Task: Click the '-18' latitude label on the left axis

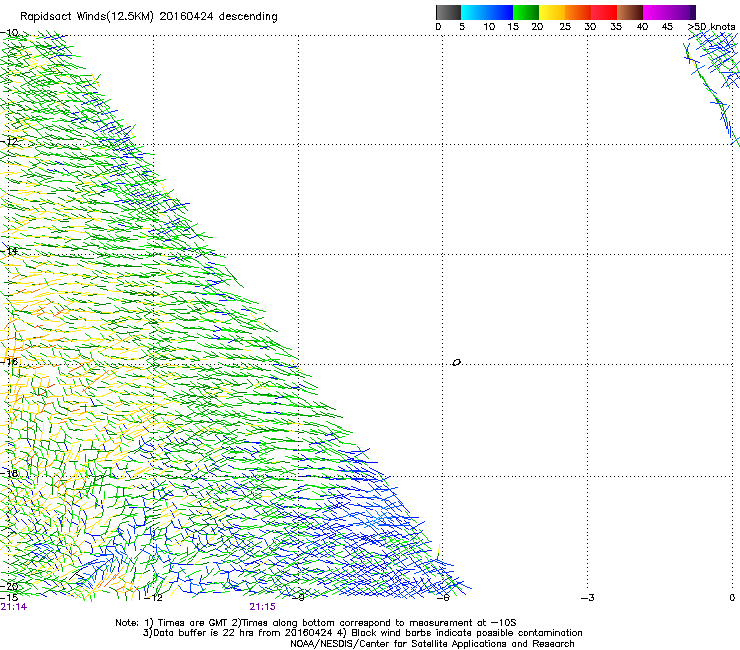Action: click(x=9, y=473)
